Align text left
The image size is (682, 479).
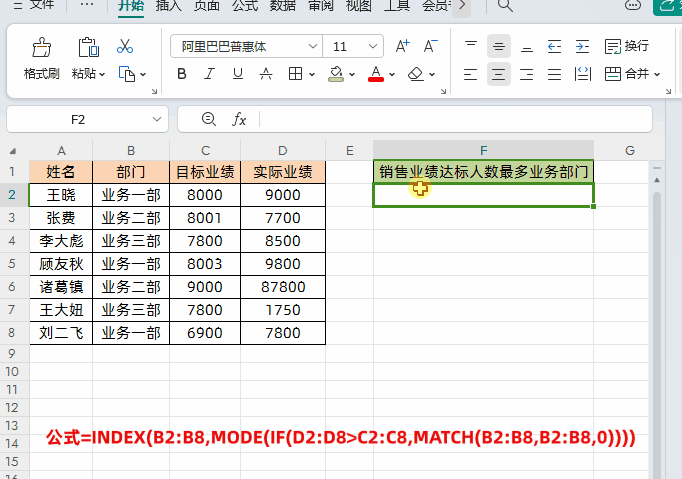[x=471, y=74]
